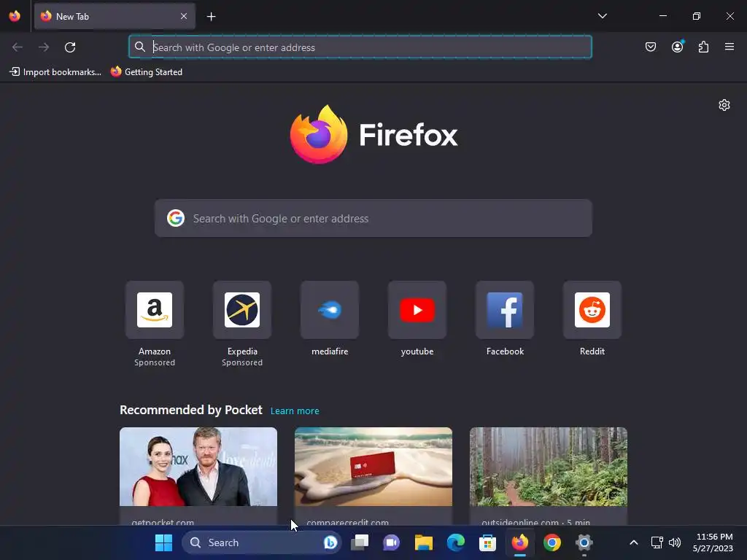The image size is (747, 560).
Task: Open the application hamburger menu
Action: click(729, 47)
